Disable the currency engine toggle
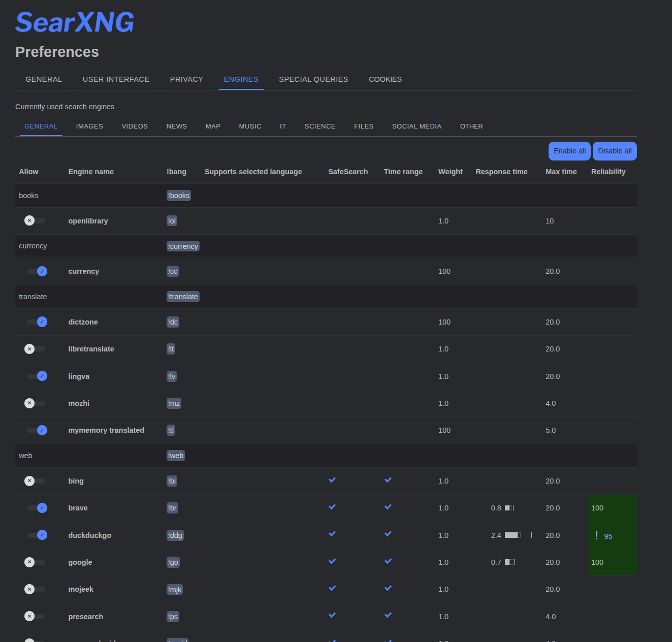The width and height of the screenshot is (672, 642). [37, 271]
